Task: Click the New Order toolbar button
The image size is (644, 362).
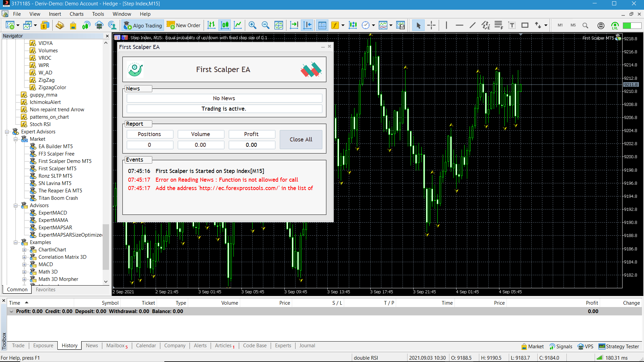Action: pos(183,25)
